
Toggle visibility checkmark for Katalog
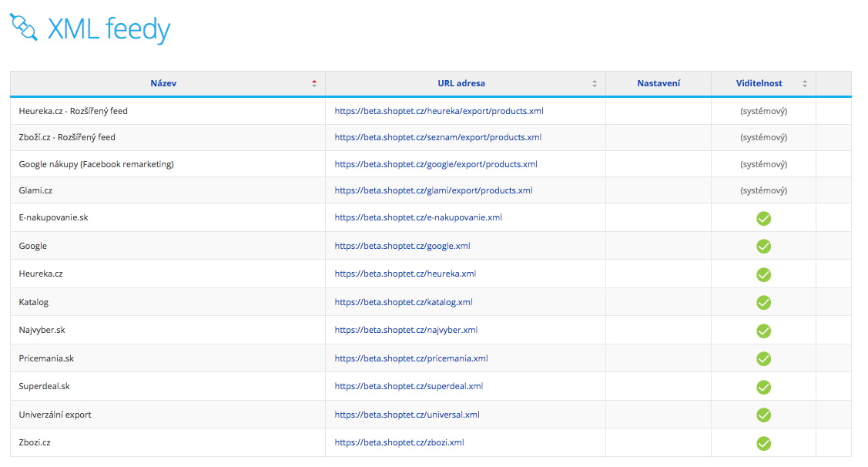pos(763,302)
